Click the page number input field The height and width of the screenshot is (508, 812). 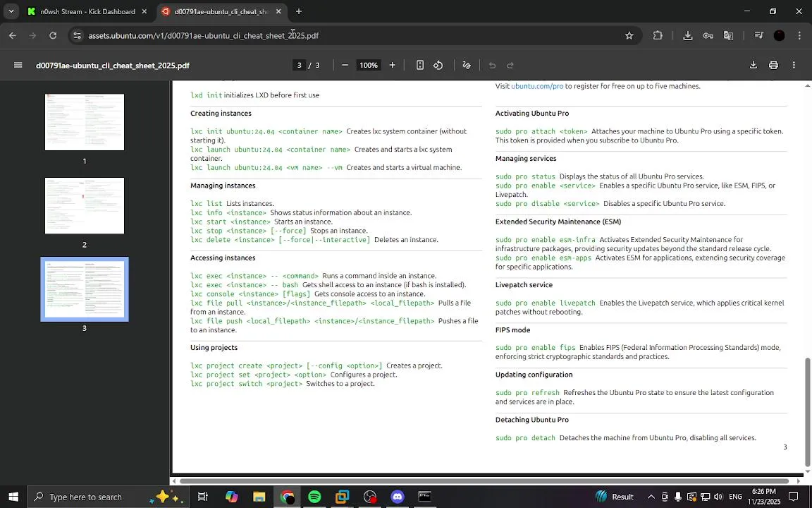pyautogui.click(x=299, y=66)
